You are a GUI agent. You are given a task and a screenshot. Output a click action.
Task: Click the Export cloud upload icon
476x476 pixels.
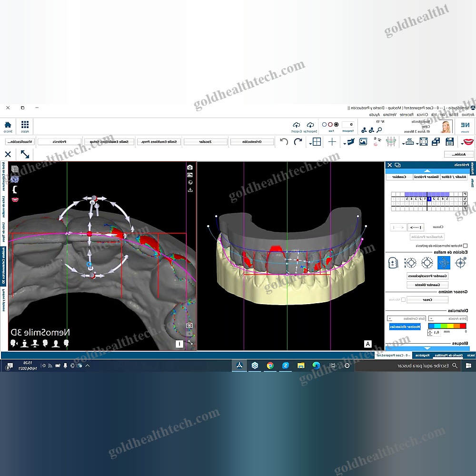click(x=296, y=125)
